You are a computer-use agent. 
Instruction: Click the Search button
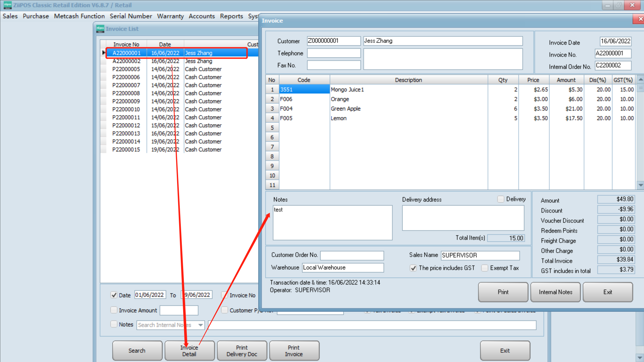tap(137, 350)
